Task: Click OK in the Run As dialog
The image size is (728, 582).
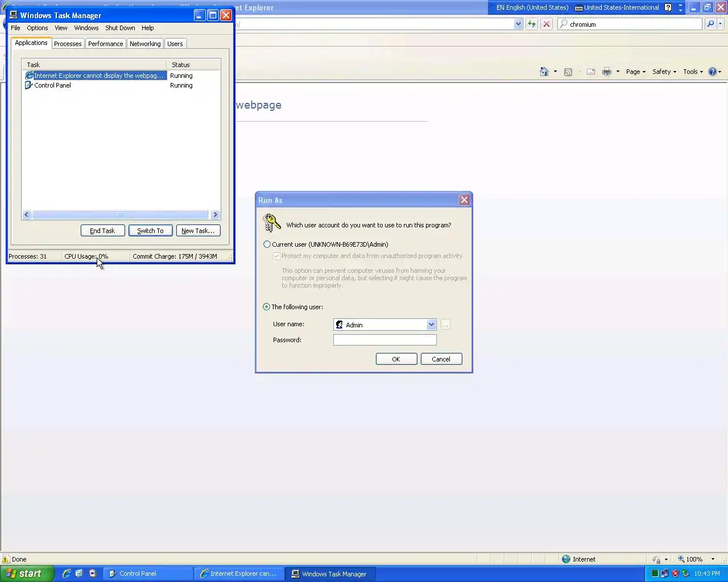Action: (396, 359)
